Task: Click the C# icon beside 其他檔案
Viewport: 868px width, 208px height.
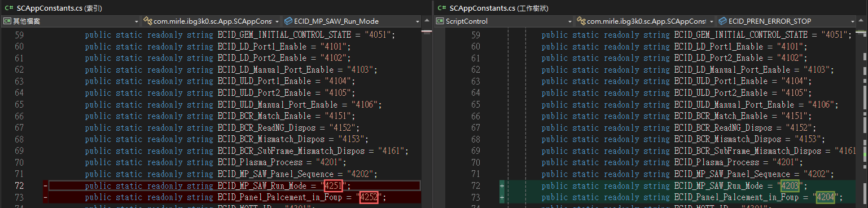Action: click(7, 21)
